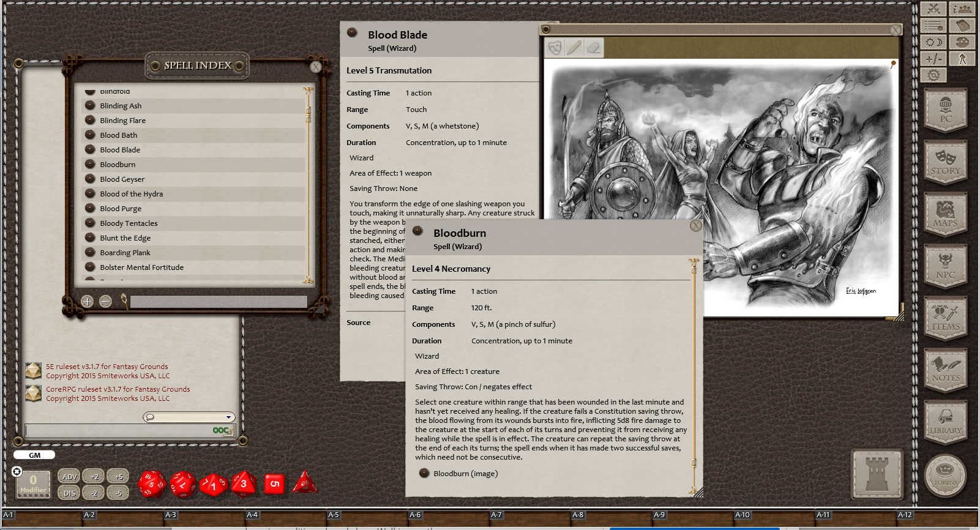980x530 pixels.
Task: Open the Party Sheet icon
Action: 962,9
